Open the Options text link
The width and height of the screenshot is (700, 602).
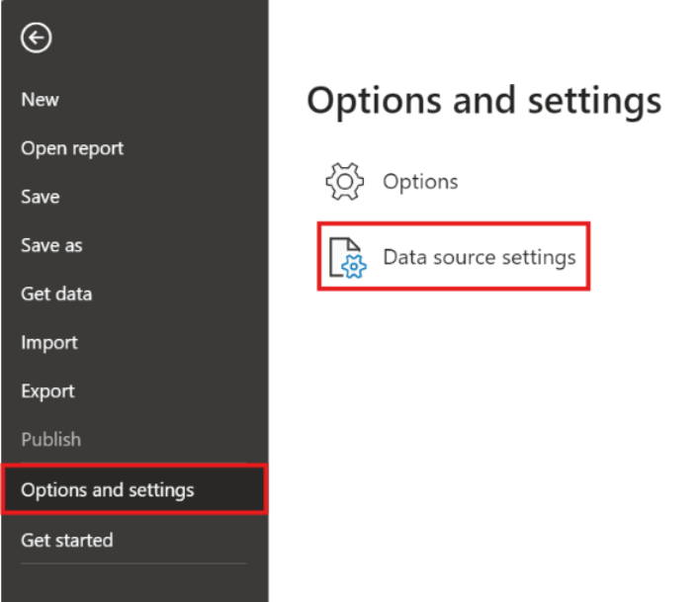coord(420,182)
